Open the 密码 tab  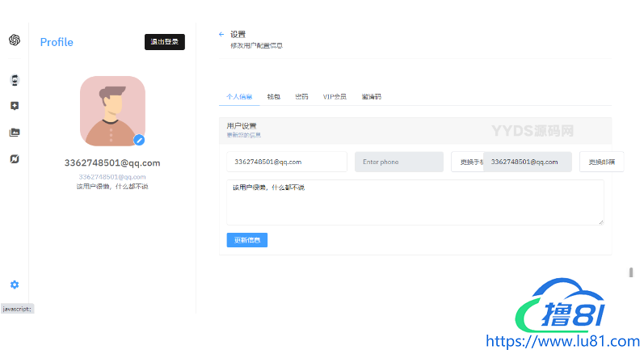click(x=301, y=97)
